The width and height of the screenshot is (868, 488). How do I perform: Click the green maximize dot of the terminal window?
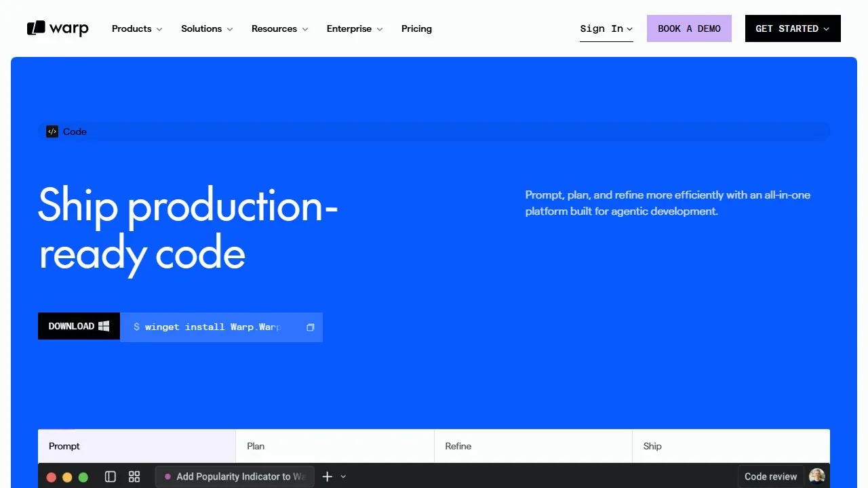pyautogui.click(x=83, y=477)
